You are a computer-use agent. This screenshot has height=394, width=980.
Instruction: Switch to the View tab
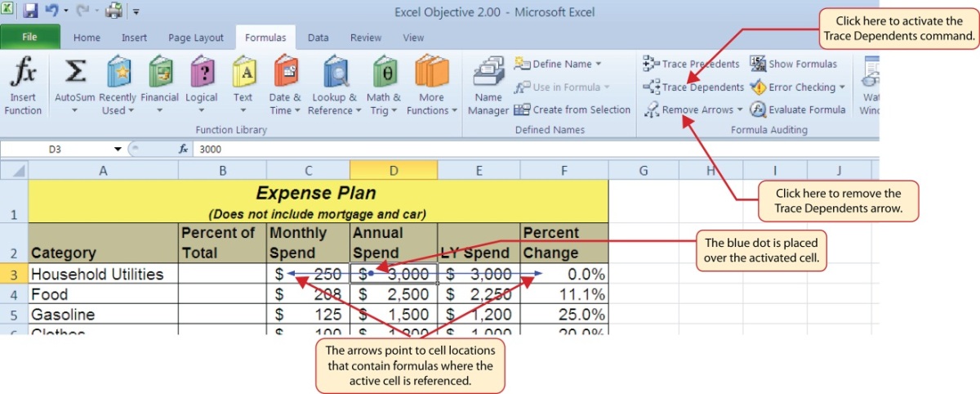(x=413, y=38)
